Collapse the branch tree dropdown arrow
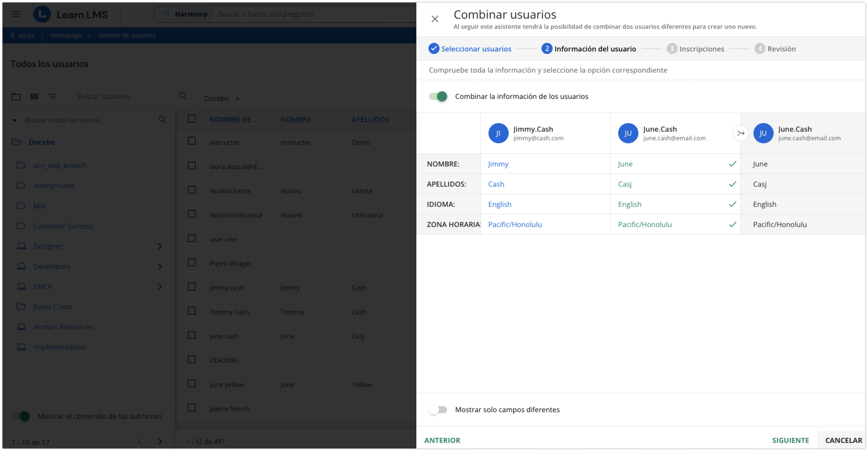The width and height of the screenshot is (868, 451). pos(14,120)
